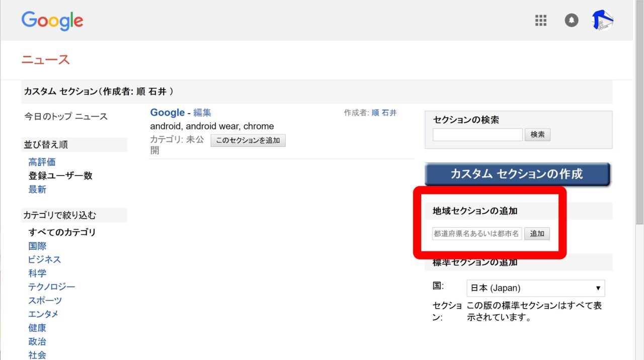Open the 今日のトップ ニュース menu item
The image size is (644, 360).
click(x=66, y=116)
